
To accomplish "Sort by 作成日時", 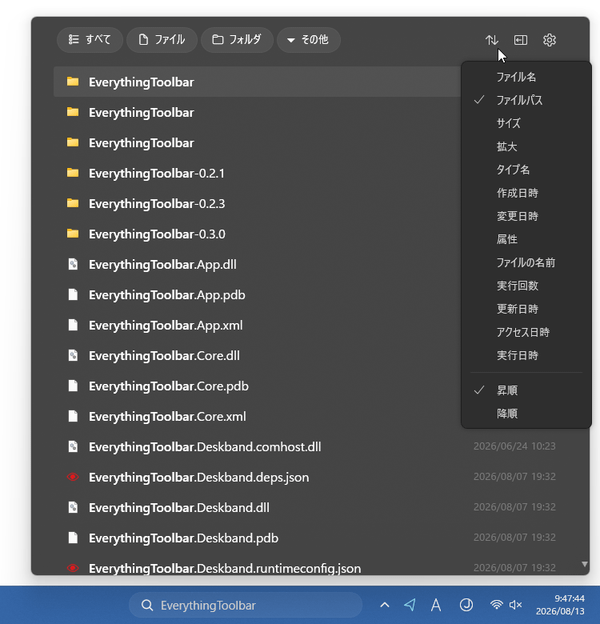I will (526, 193).
